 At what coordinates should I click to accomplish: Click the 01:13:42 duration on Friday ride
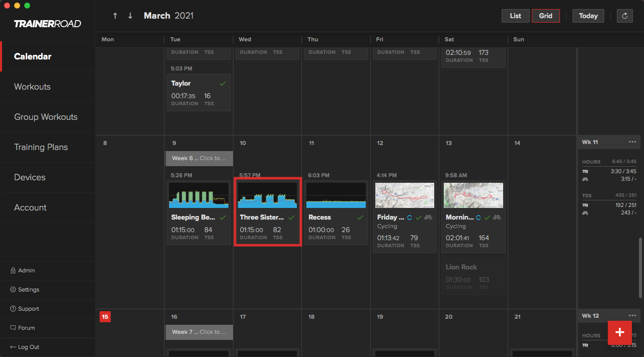tap(389, 238)
